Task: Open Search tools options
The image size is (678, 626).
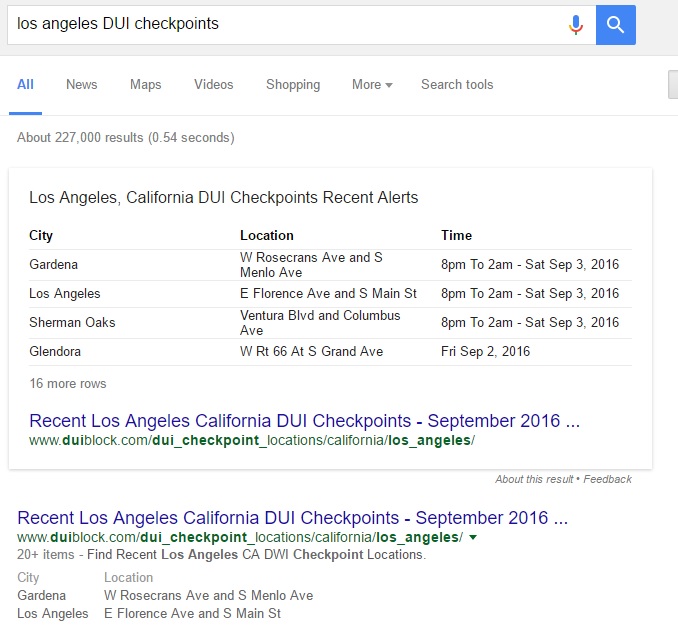Action: point(456,85)
